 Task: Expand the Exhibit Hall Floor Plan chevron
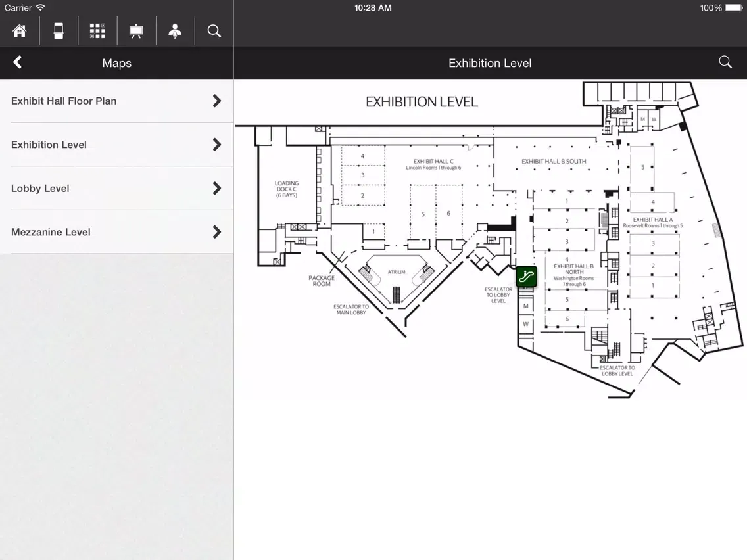[x=217, y=101]
